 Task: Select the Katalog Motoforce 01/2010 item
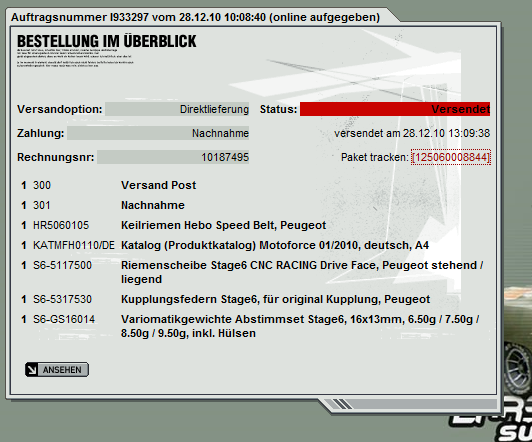[x=275, y=245]
